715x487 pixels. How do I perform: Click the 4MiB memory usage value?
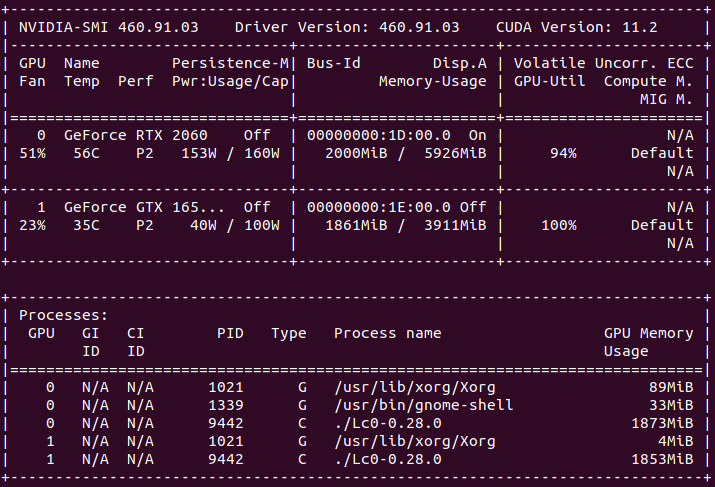pos(675,441)
